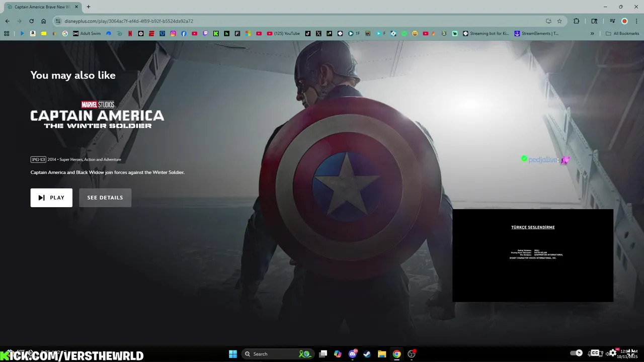Open Copilot from the taskbar
The width and height of the screenshot is (644, 362).
tap(338, 354)
